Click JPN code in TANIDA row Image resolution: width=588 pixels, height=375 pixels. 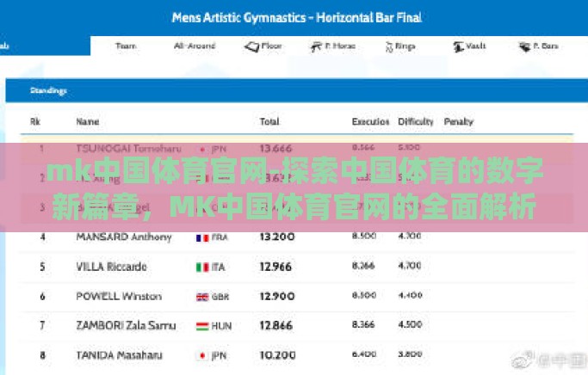[219, 355]
